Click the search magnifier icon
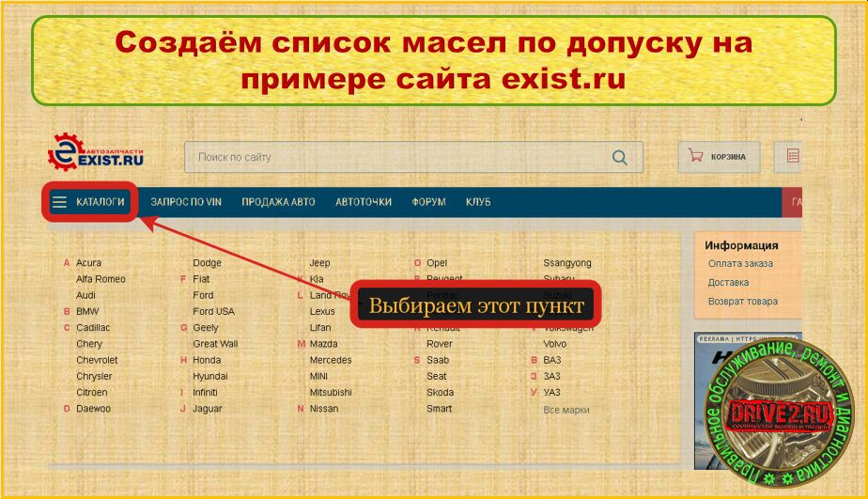868x499 pixels. [x=619, y=158]
